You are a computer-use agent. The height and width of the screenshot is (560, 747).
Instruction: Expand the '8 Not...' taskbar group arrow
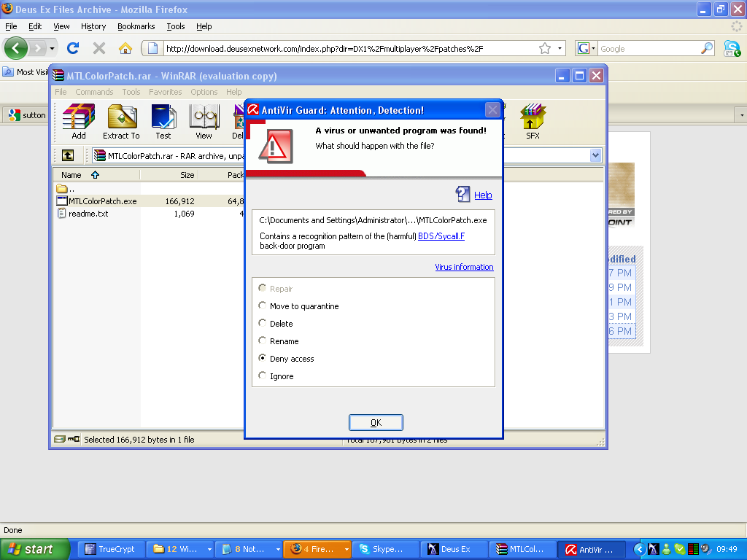click(278, 549)
